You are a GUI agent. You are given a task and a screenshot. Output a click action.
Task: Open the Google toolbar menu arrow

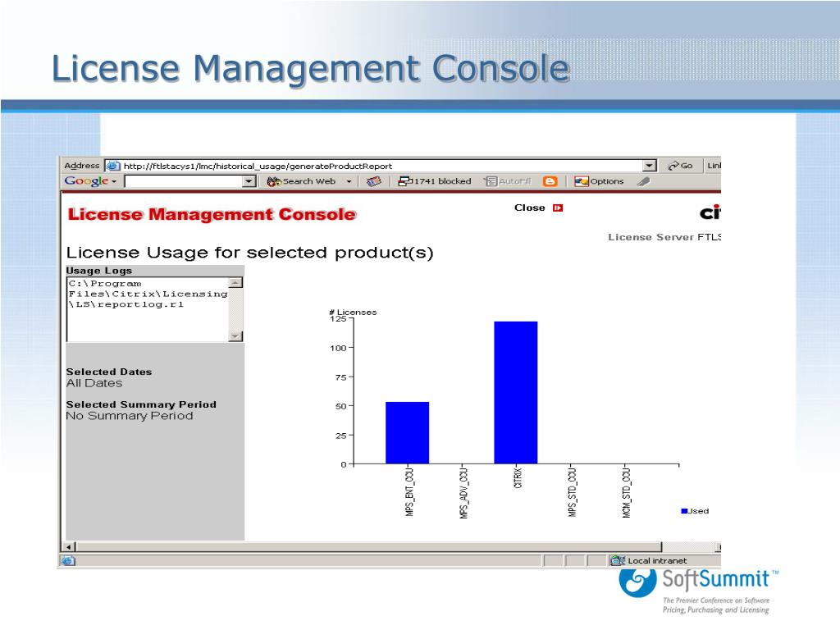pyautogui.click(x=114, y=181)
